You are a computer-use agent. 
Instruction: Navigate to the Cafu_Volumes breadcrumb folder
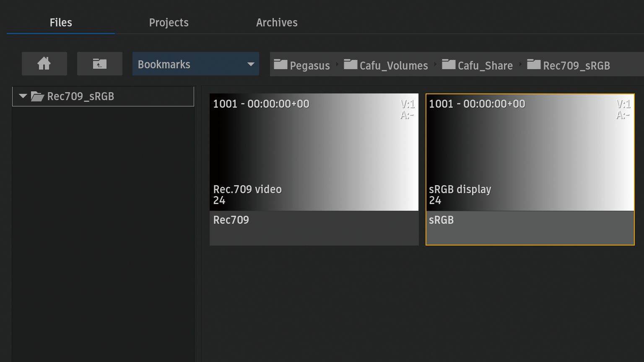click(x=393, y=65)
